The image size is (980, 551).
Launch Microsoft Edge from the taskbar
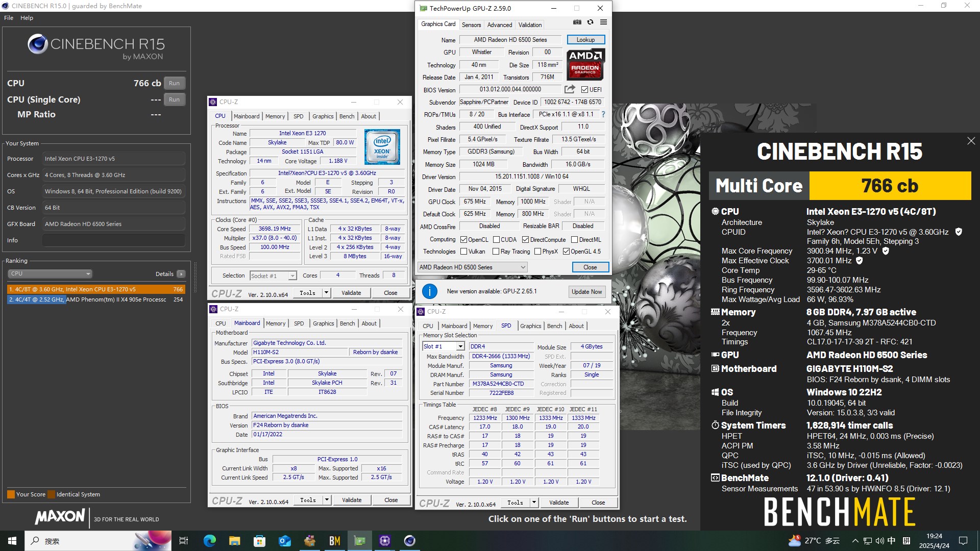click(210, 541)
